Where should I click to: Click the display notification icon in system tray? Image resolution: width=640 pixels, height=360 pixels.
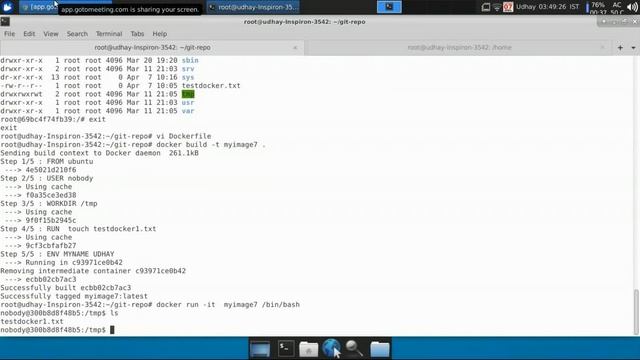(486, 7)
